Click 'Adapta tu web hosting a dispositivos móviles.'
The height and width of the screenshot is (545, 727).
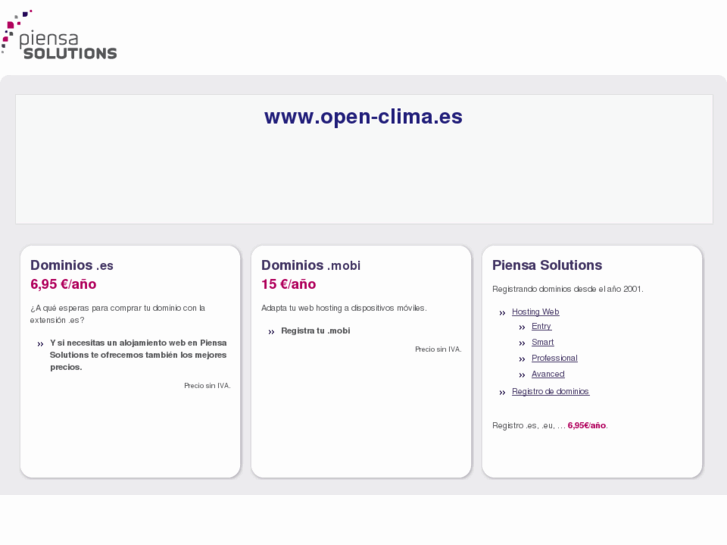pyautogui.click(x=344, y=308)
